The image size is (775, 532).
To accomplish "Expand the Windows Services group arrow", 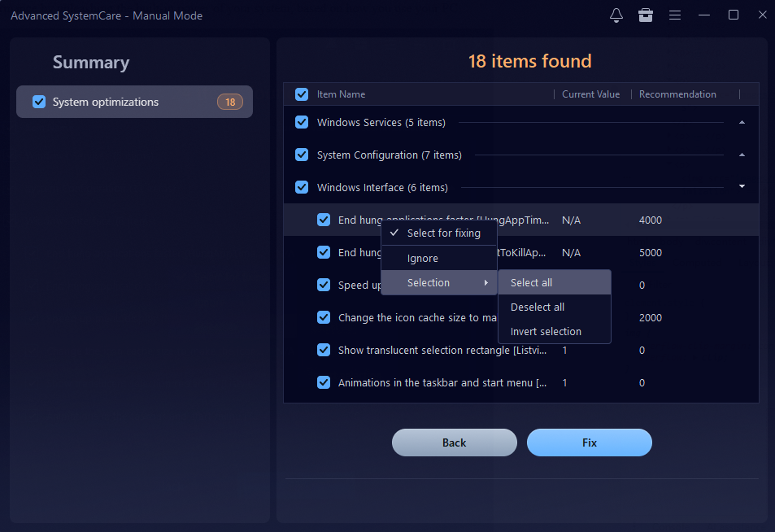I will pyautogui.click(x=742, y=122).
